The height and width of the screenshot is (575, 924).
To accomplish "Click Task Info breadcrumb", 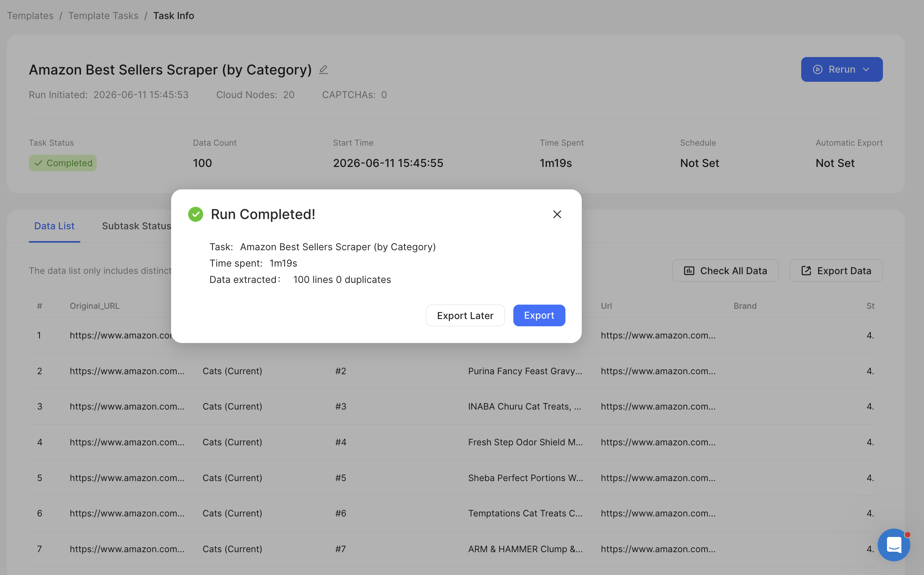I will click(x=174, y=16).
